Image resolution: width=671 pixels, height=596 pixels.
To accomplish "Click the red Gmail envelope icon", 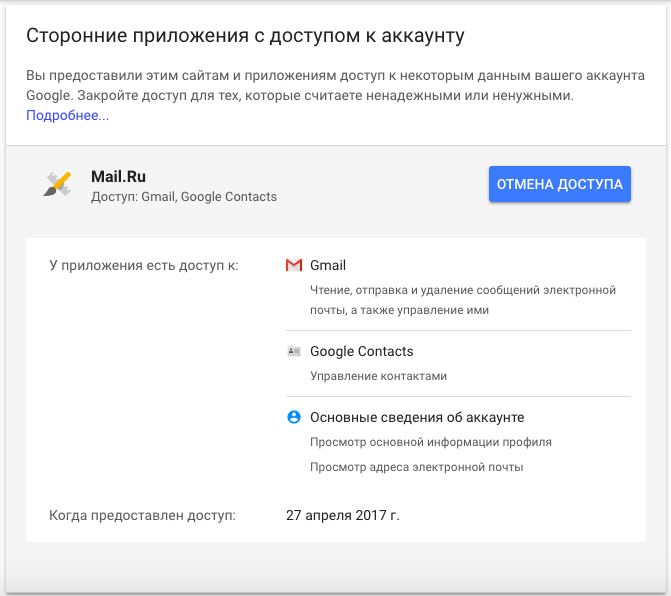I will (294, 266).
